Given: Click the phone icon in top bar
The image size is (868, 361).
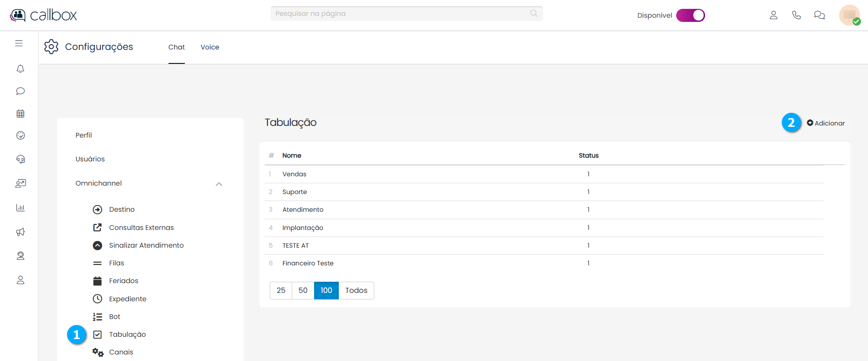Looking at the screenshot, I should (x=796, y=15).
